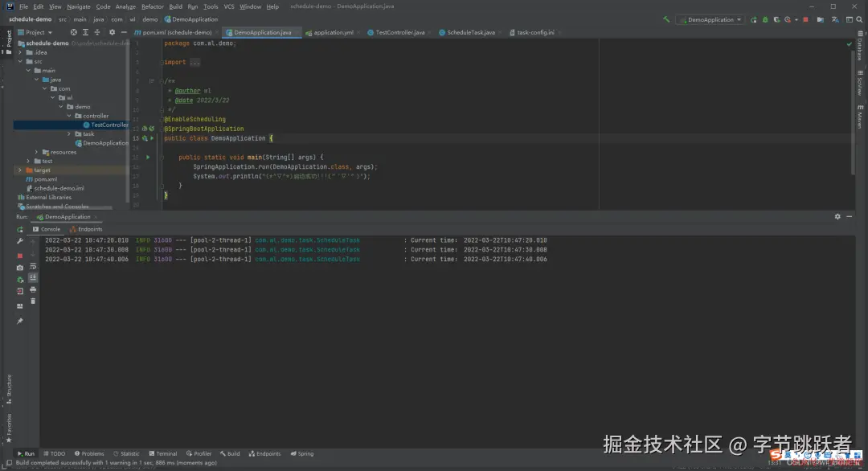This screenshot has height=471, width=868.
Task: Open the Refactor menu
Action: click(152, 6)
